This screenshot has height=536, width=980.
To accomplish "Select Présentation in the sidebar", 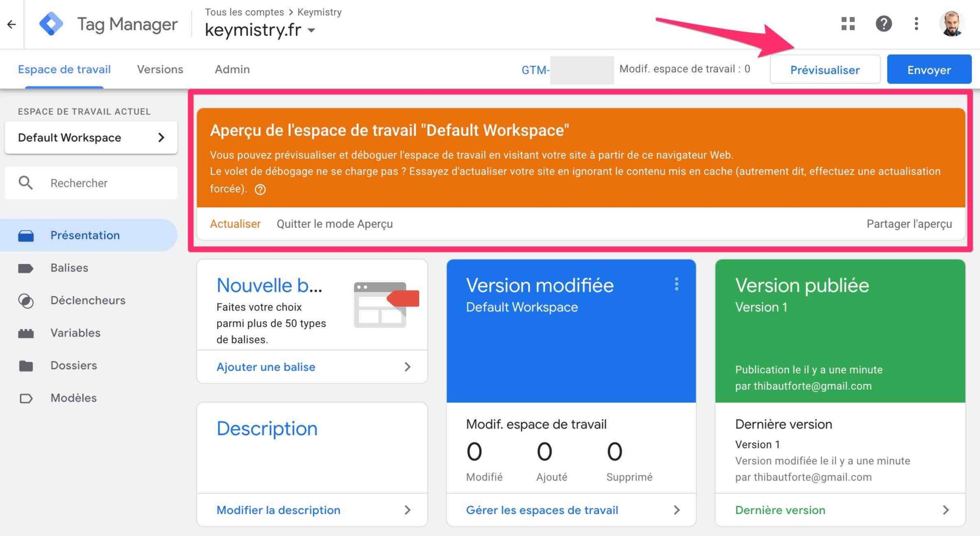I will [x=89, y=235].
